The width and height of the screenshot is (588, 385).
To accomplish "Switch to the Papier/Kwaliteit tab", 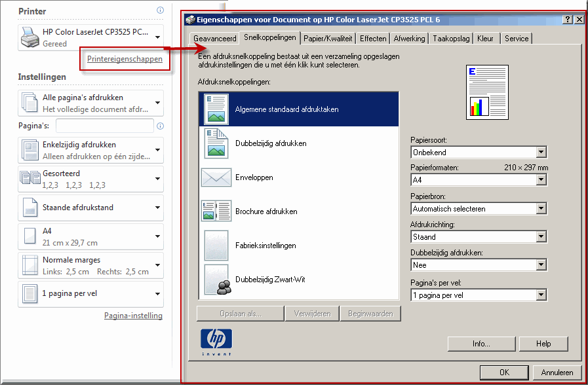I will [328, 39].
